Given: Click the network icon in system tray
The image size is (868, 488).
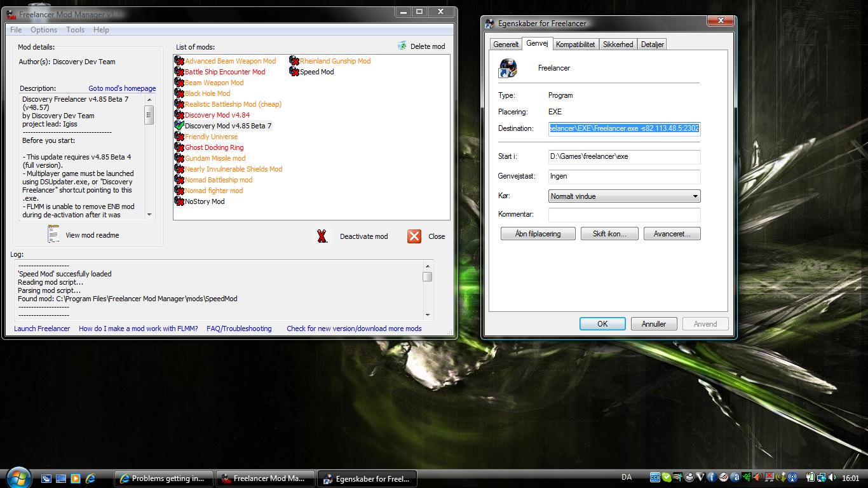Looking at the screenshot, I should click(821, 477).
